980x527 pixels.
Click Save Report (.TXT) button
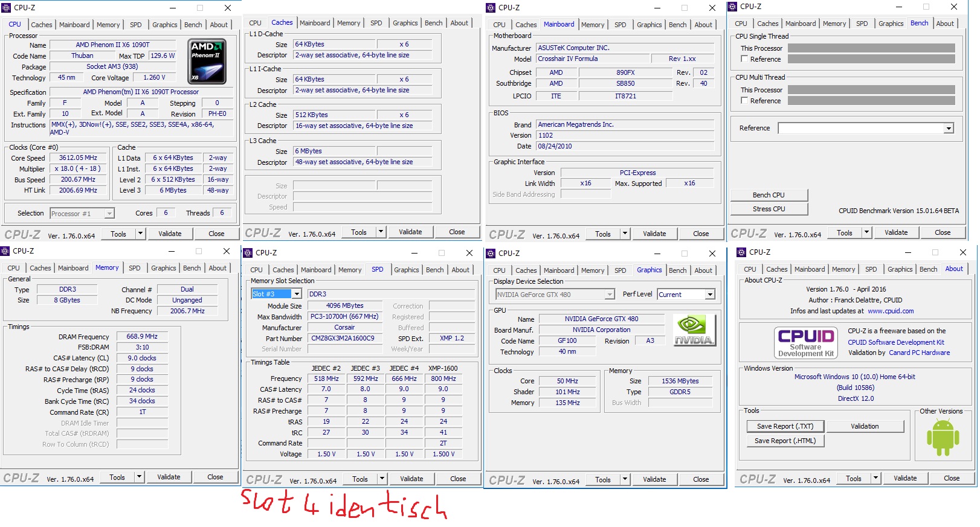785,426
